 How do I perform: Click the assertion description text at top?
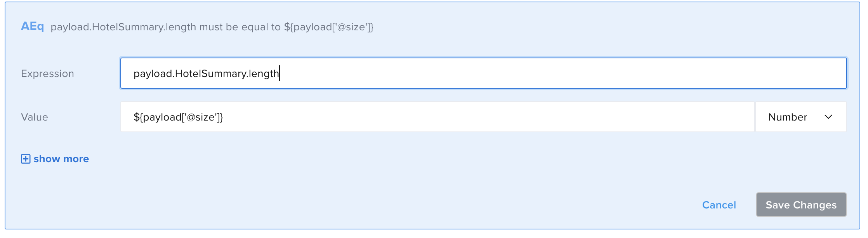tap(213, 27)
